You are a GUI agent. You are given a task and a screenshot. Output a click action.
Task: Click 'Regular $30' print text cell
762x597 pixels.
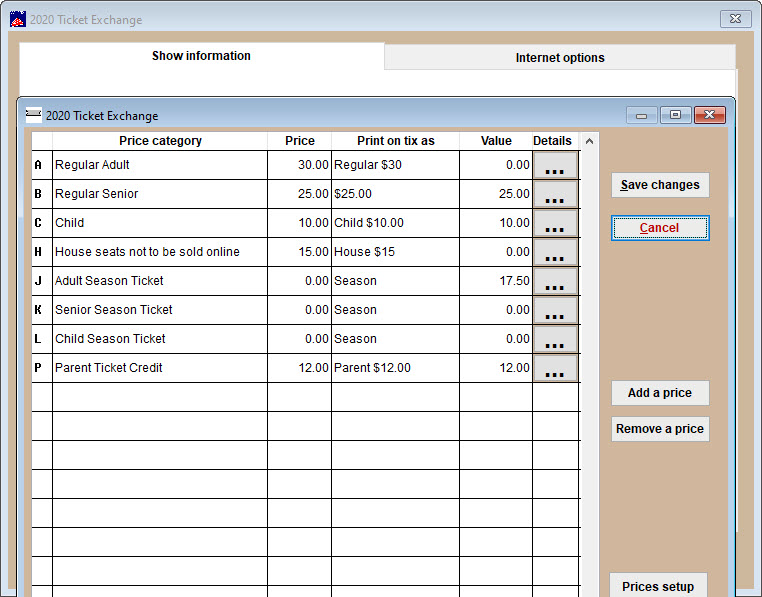coord(396,165)
